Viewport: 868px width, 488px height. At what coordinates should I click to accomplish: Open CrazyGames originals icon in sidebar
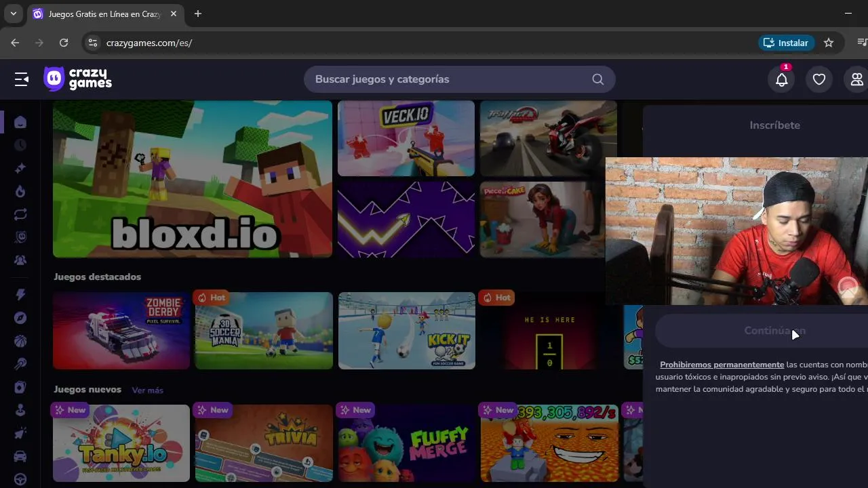point(20,237)
